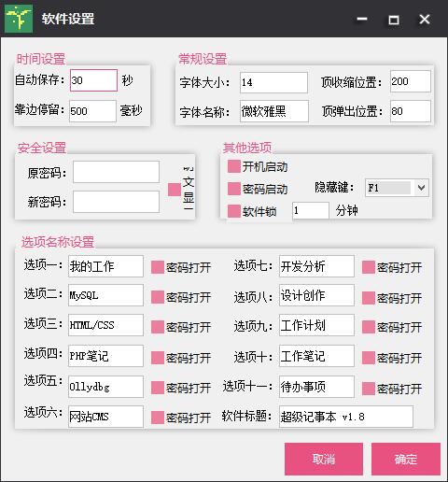
Task: Minimize the 软件设置 window
Action: 362,20
